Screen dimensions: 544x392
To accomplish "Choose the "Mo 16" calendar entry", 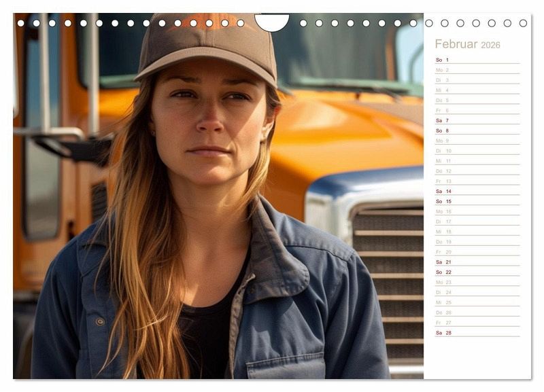I will click(477, 211).
